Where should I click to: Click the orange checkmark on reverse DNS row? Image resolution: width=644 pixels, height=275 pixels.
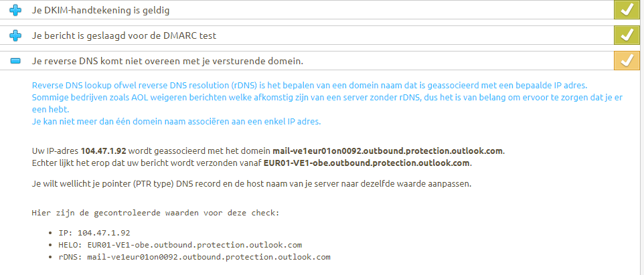[627, 60]
